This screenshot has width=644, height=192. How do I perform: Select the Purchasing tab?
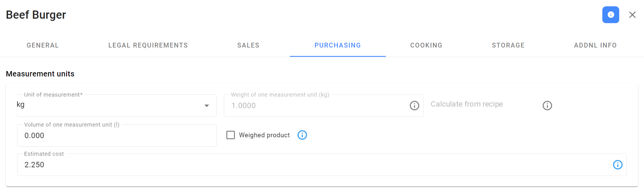coord(338,45)
